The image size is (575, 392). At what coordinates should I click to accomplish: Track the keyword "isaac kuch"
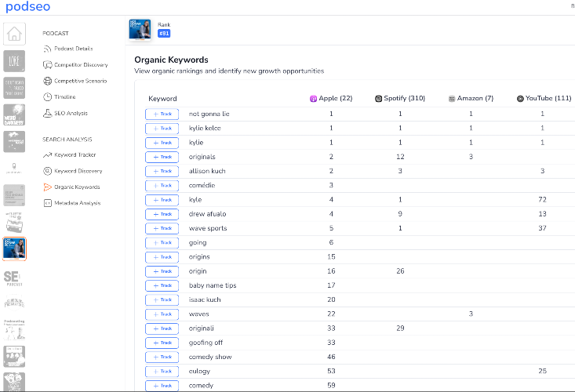tap(162, 300)
